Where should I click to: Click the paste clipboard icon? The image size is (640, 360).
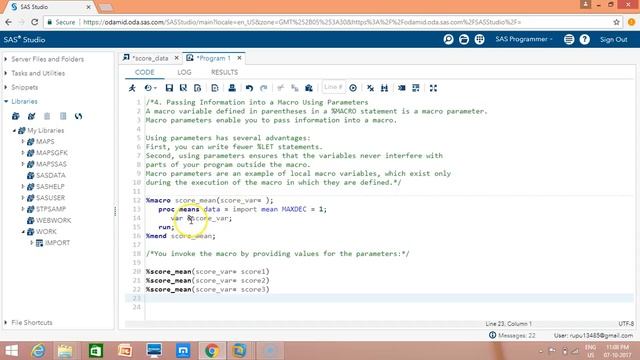coord(309,88)
